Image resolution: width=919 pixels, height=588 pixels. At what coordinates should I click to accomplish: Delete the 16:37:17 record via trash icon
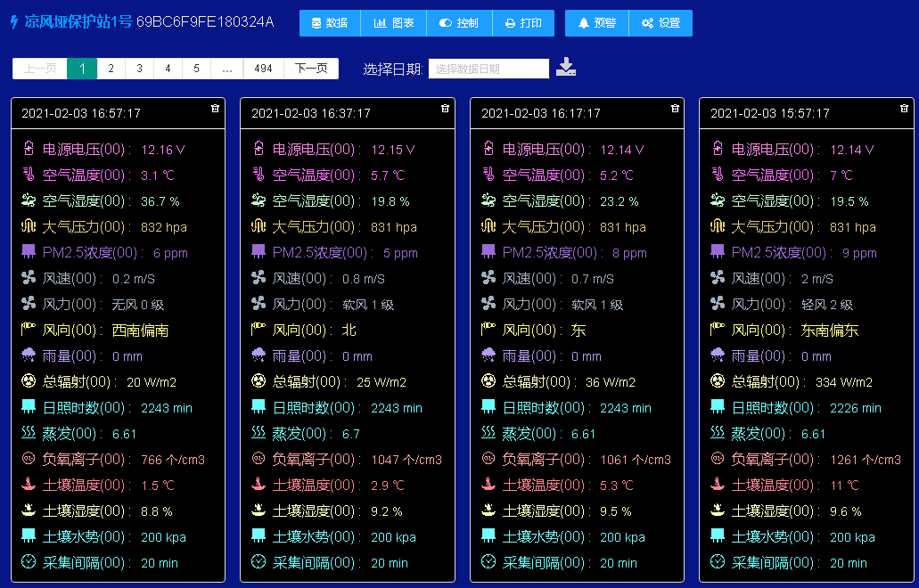tap(445, 108)
